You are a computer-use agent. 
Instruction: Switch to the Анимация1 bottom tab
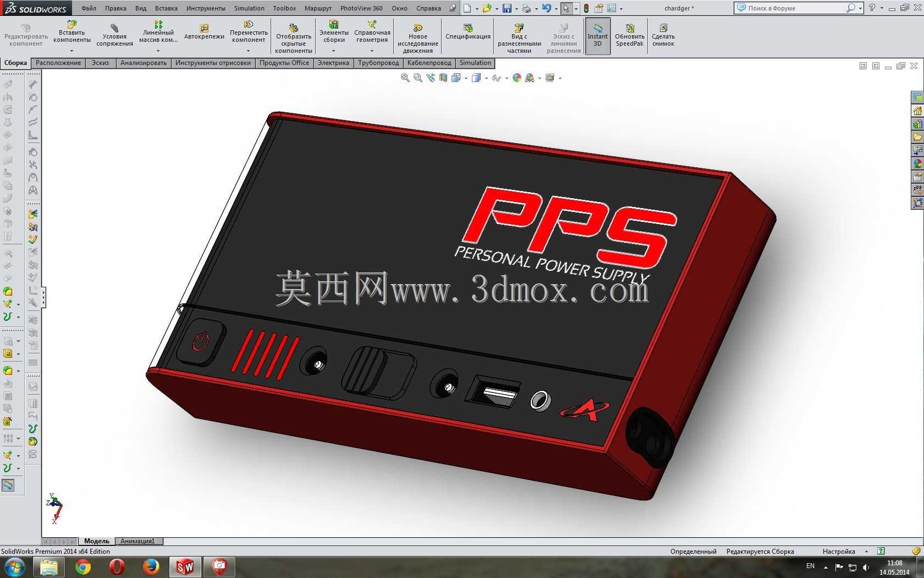(x=138, y=541)
